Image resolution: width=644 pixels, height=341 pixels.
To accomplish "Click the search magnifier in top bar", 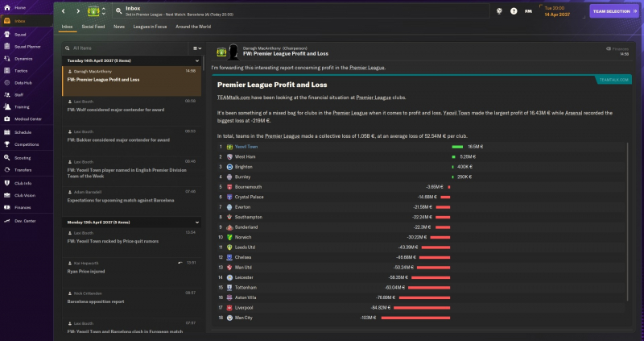I will (x=119, y=11).
